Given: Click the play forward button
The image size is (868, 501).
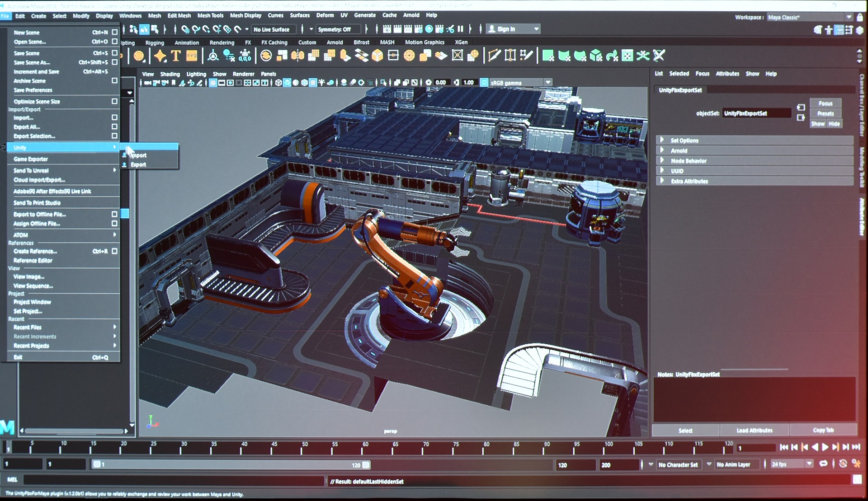Looking at the screenshot, I should pos(825,447).
